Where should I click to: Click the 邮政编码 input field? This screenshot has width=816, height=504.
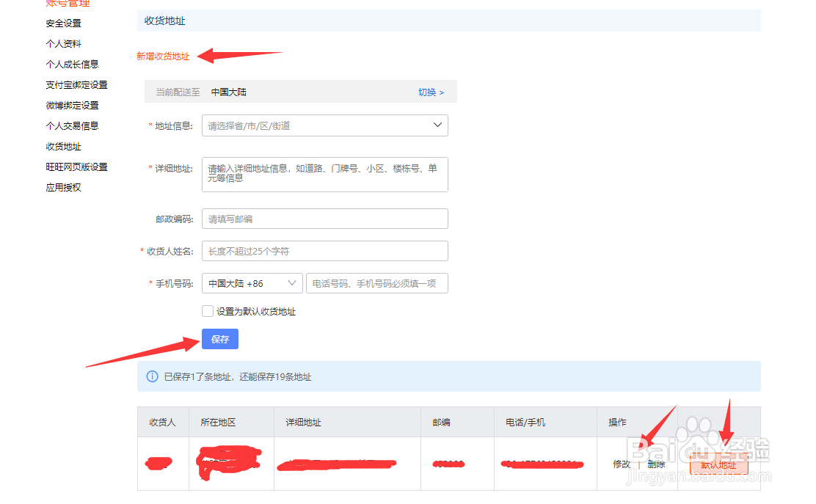(324, 218)
